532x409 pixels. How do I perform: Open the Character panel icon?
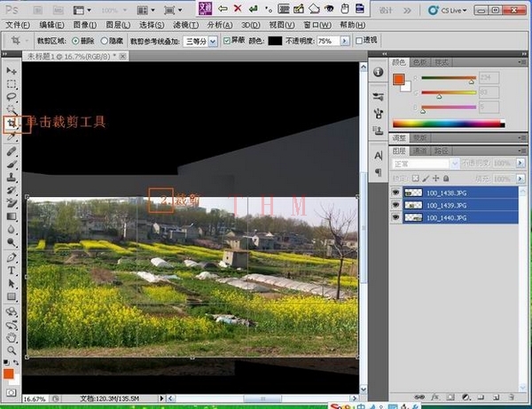pyautogui.click(x=379, y=155)
